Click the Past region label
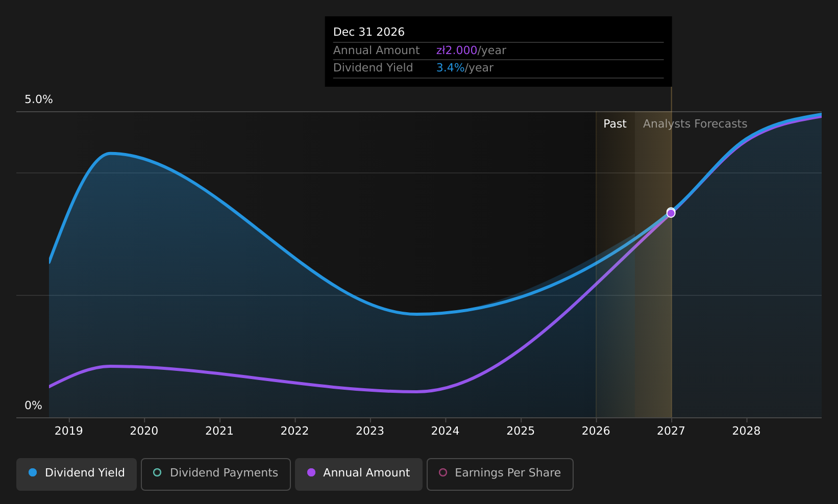The width and height of the screenshot is (838, 504). click(615, 124)
